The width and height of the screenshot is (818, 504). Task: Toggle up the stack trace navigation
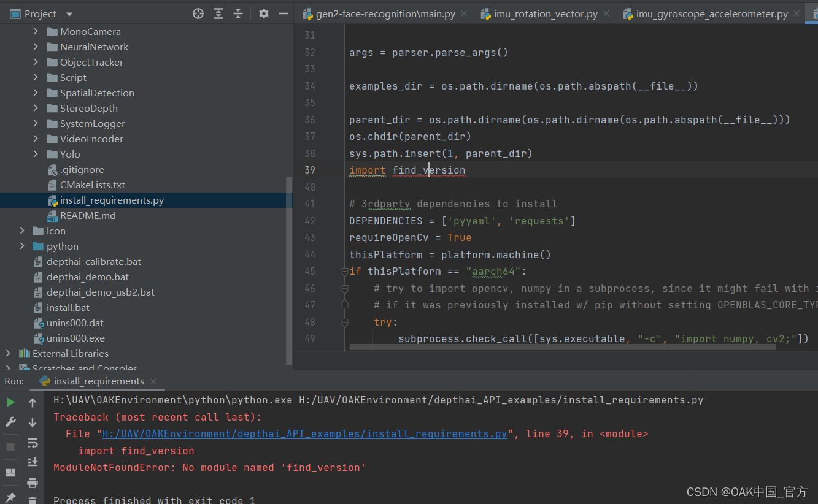[32, 402]
